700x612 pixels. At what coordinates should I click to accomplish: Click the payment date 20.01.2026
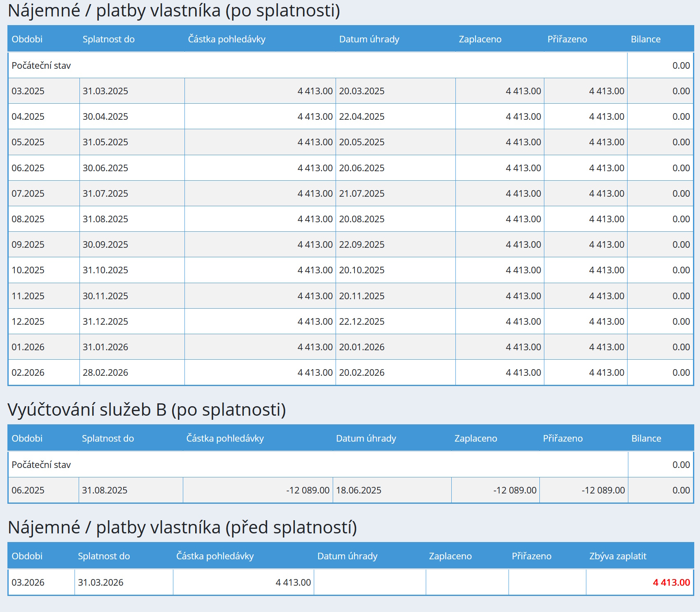point(362,347)
